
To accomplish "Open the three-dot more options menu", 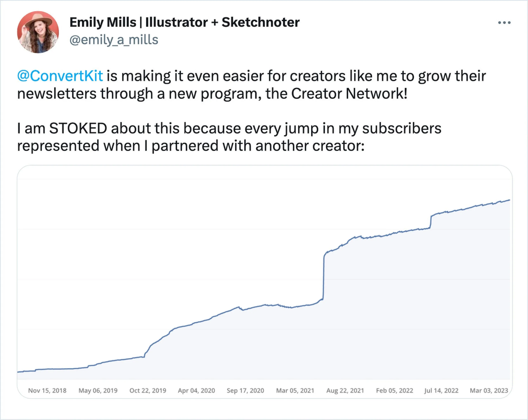I will [504, 23].
